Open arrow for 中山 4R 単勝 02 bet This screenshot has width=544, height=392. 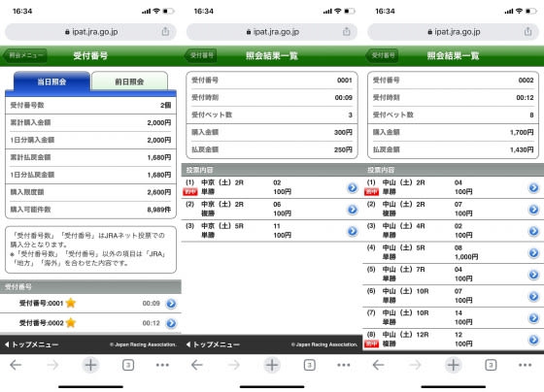tap(533, 231)
